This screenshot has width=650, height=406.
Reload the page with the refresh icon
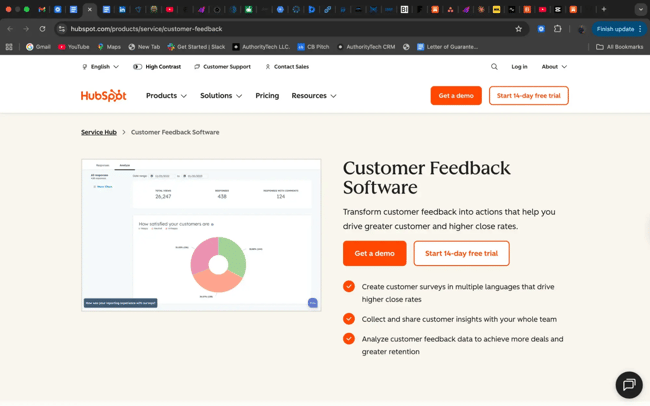(x=42, y=29)
